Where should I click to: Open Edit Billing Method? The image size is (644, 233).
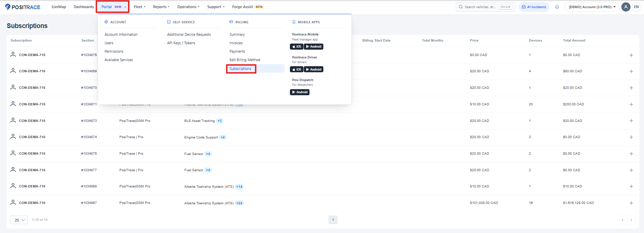[245, 60]
